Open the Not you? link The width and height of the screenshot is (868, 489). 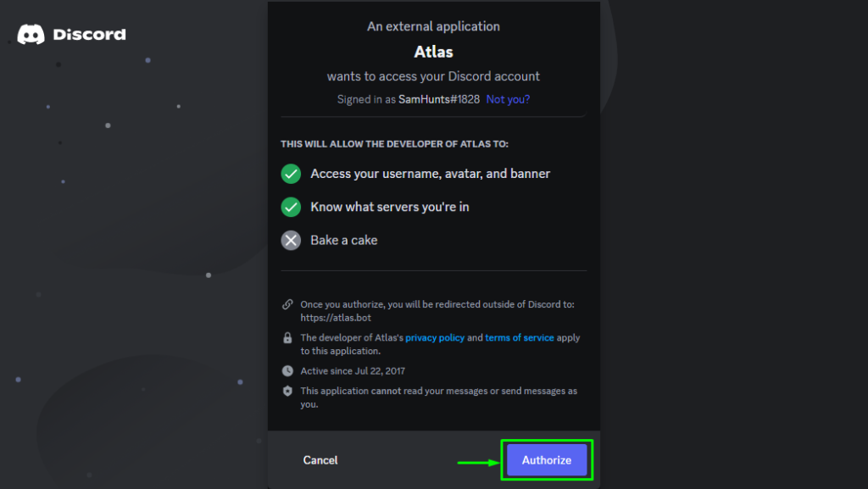pos(508,99)
